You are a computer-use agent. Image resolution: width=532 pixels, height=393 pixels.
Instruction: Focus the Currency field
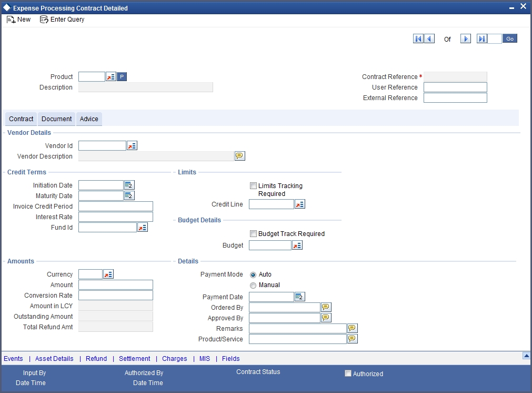(91, 274)
